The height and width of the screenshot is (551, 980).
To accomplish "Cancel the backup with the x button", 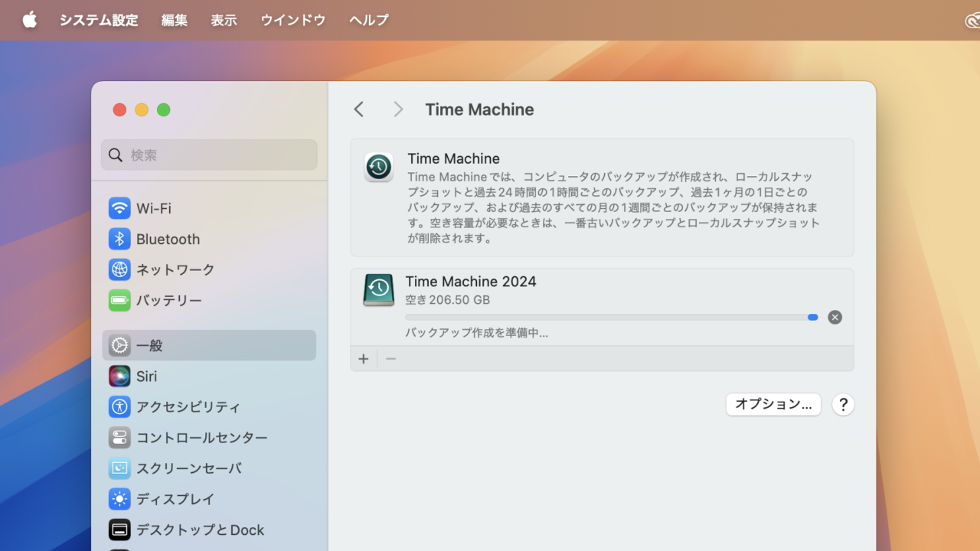I will [x=835, y=317].
